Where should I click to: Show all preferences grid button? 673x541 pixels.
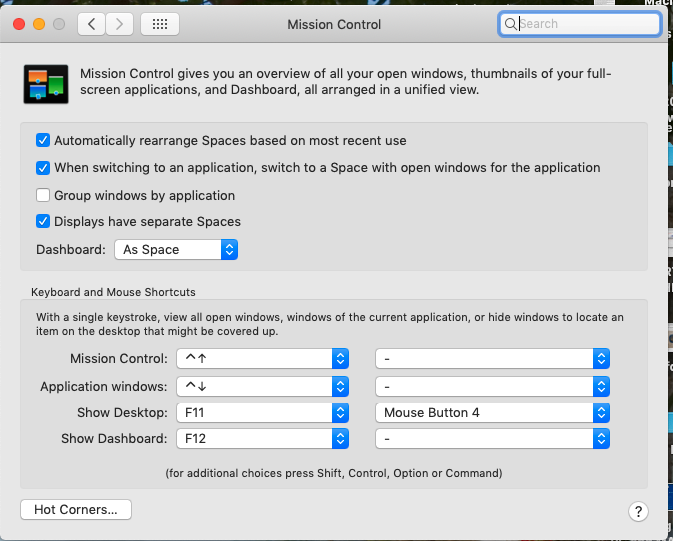coord(160,24)
